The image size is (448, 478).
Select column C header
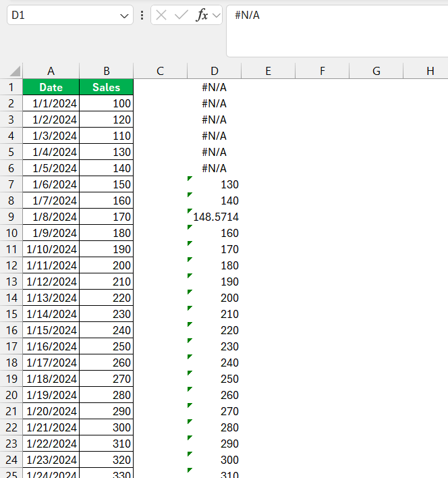coord(160,71)
